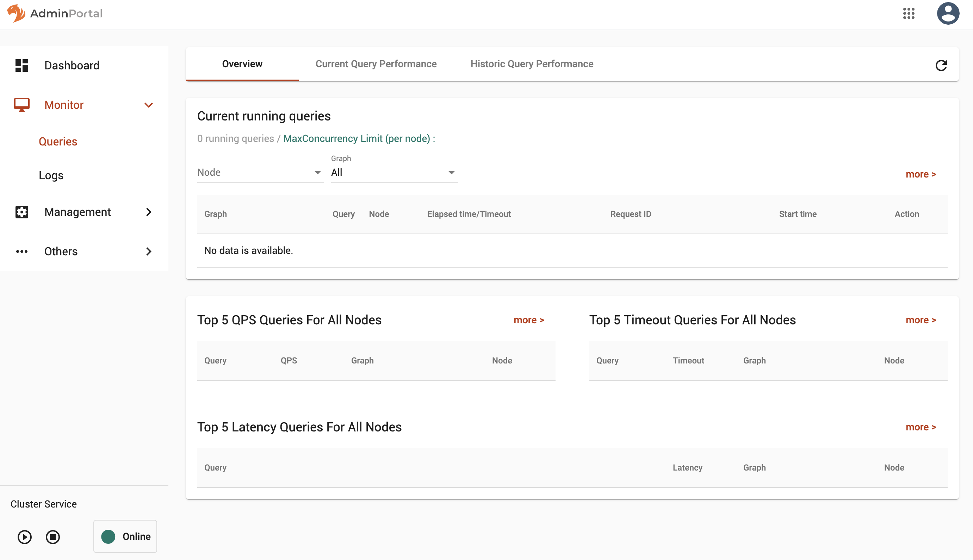The height and width of the screenshot is (560, 973).
Task: Select the Management gear icon
Action: pyautogui.click(x=22, y=212)
